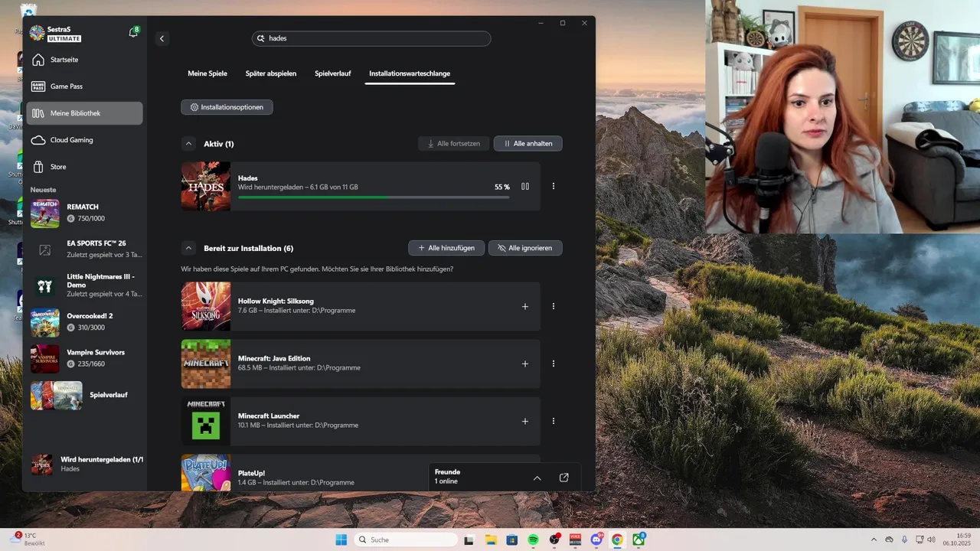Pause the Hades download
The width and height of the screenshot is (980, 551).
pos(525,186)
